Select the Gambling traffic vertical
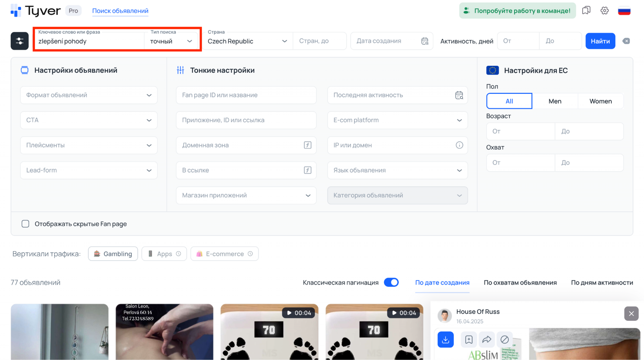Image resolution: width=644 pixels, height=360 pixels. pos(113,254)
